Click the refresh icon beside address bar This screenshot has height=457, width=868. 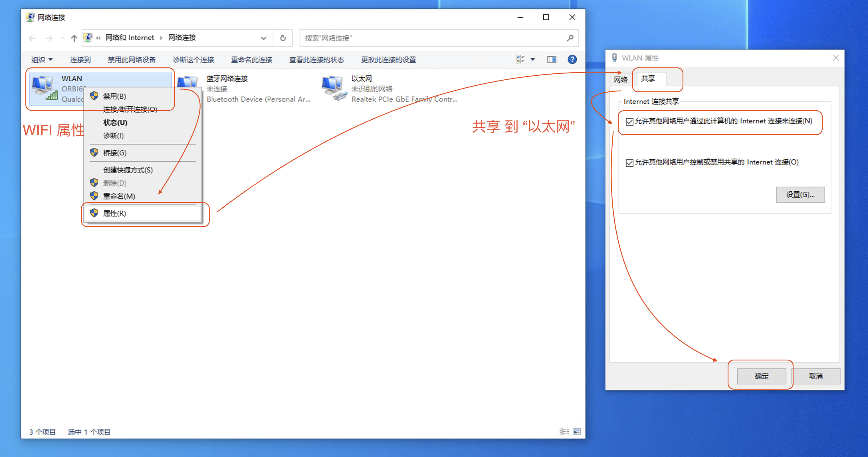click(x=283, y=38)
